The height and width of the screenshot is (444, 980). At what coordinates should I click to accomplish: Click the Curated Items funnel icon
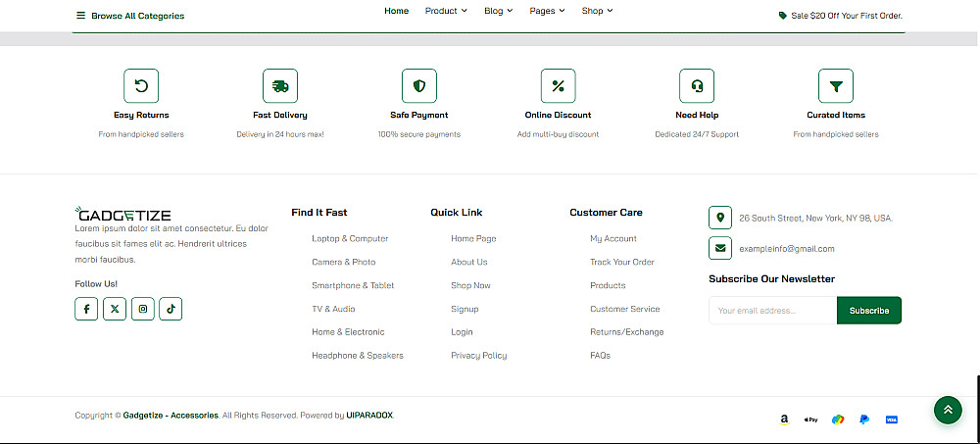coord(836,85)
